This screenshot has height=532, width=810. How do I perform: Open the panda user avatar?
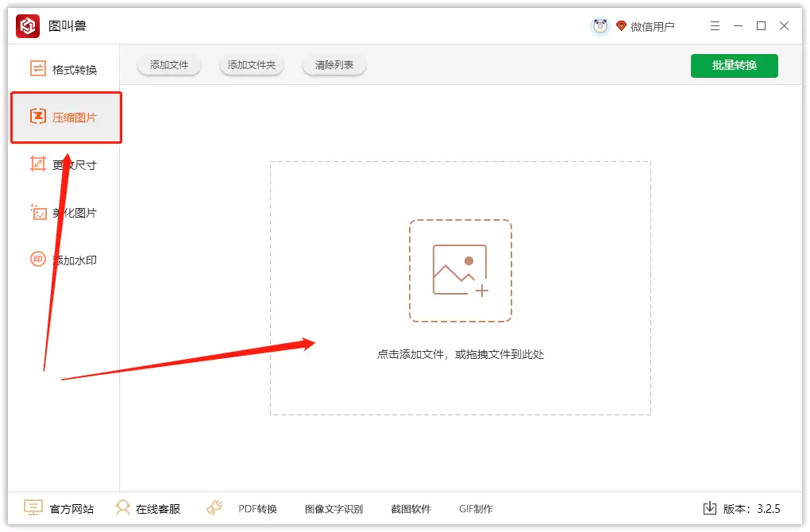[600, 26]
